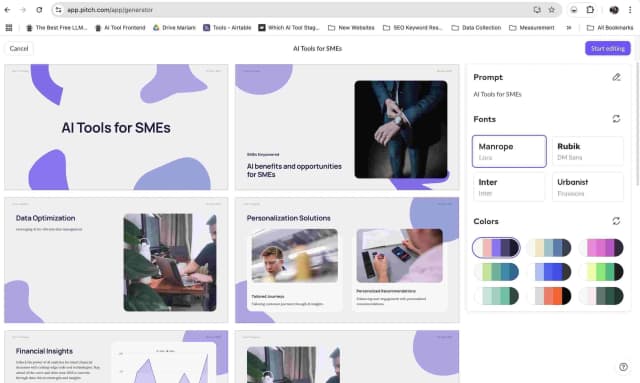
Task: Refresh color palette suggestions icon
Action: pyautogui.click(x=616, y=221)
